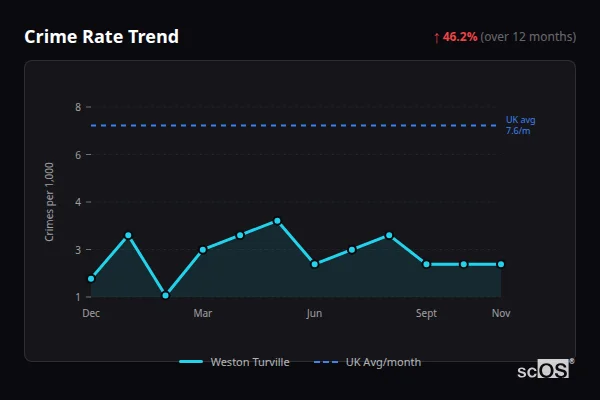Image resolution: width=600 pixels, height=400 pixels.
Task: Select the June data point on the line
Action: click(x=315, y=264)
